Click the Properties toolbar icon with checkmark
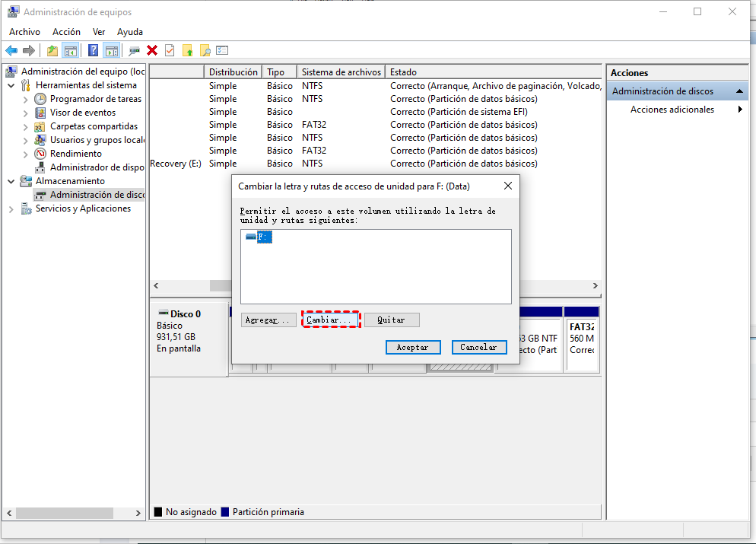The width and height of the screenshot is (756, 544). click(x=169, y=50)
